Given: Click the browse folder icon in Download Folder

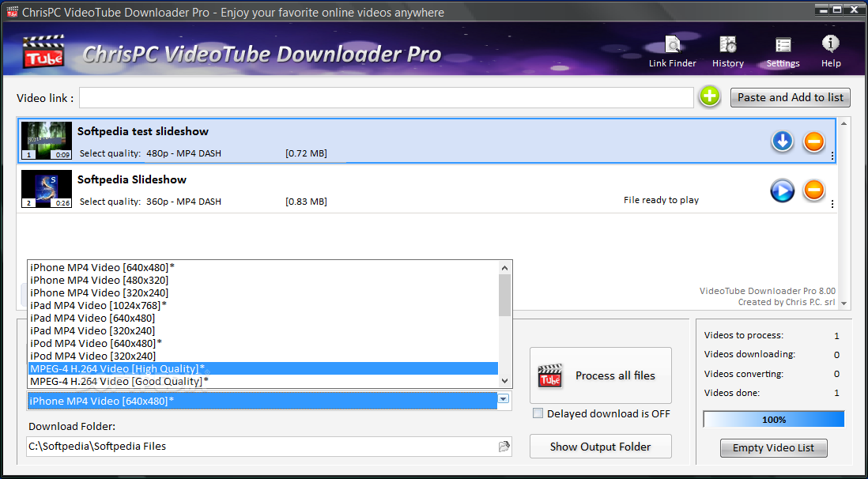Looking at the screenshot, I should (504, 447).
